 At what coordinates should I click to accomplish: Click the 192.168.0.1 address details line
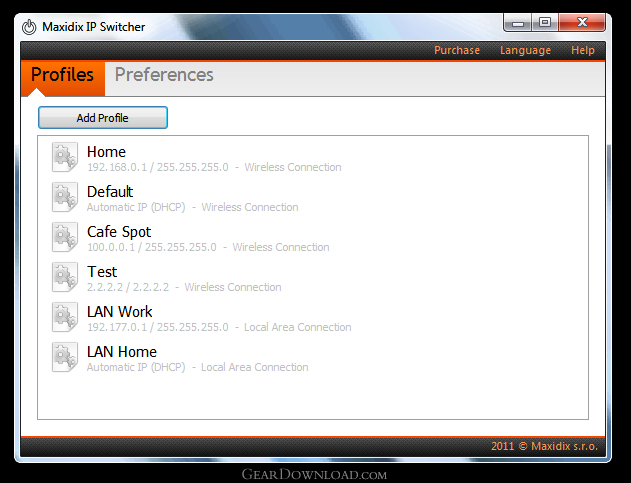pos(214,167)
